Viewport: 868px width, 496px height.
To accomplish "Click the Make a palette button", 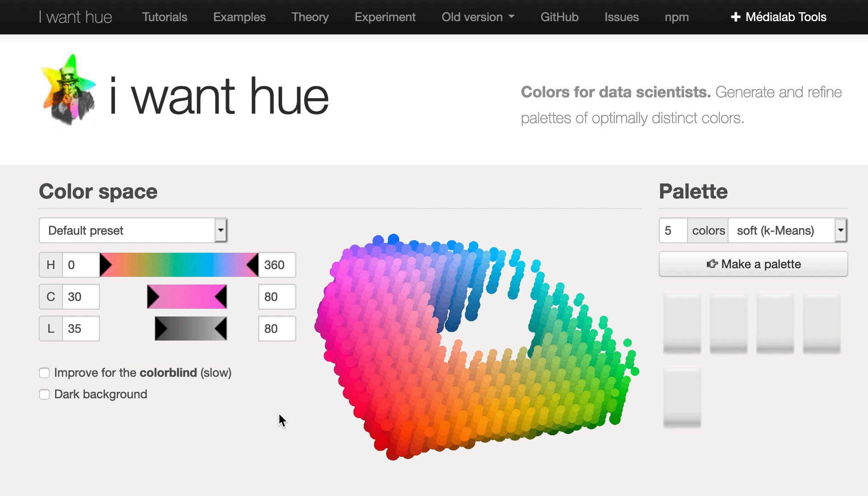I will click(x=753, y=264).
